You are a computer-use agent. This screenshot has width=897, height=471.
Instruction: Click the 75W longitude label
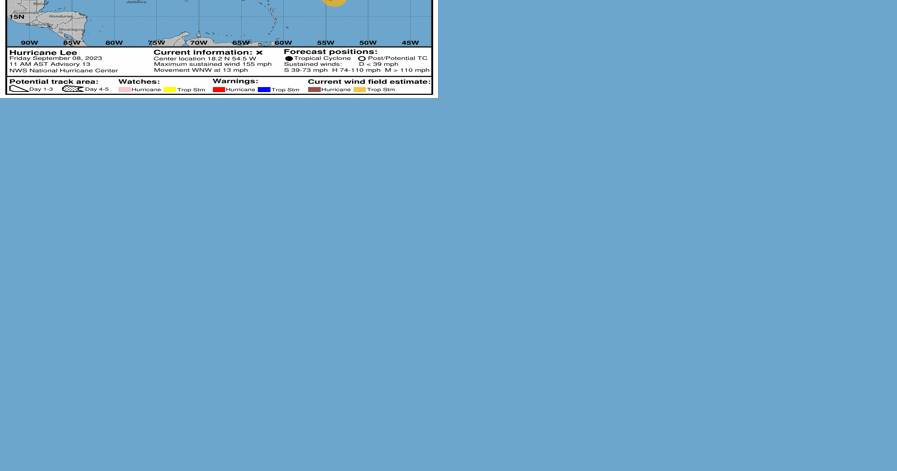point(156,43)
